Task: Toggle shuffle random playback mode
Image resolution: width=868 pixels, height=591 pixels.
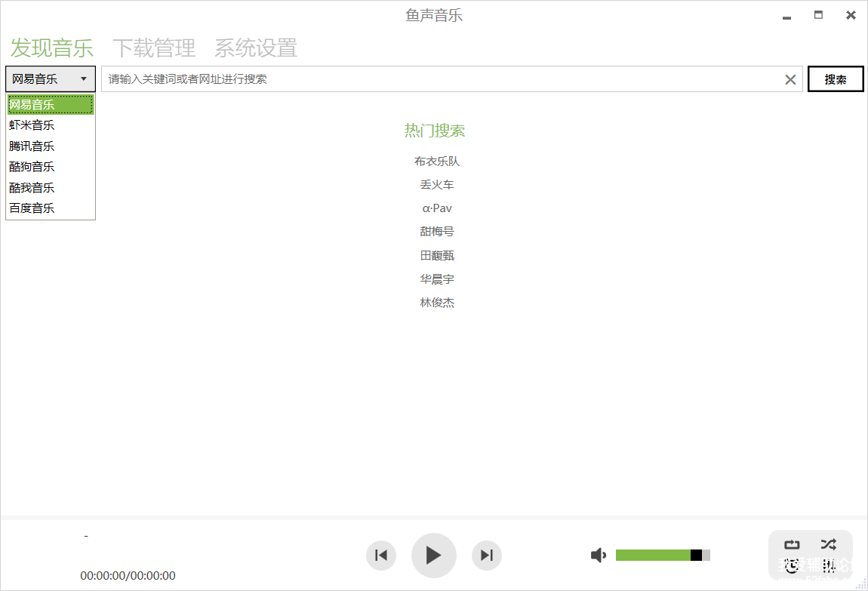Action: pos(829,544)
